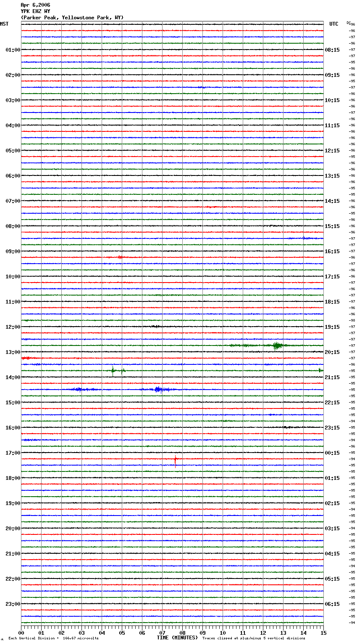Click the "23:00" MST time label
This screenshot has width=357, height=644.
(13, 604)
